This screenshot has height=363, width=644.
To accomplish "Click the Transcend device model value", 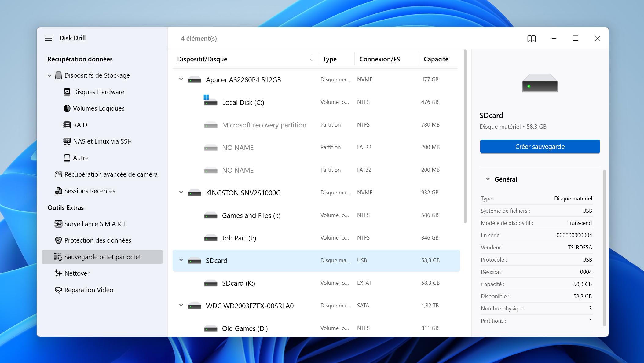I will tap(580, 223).
